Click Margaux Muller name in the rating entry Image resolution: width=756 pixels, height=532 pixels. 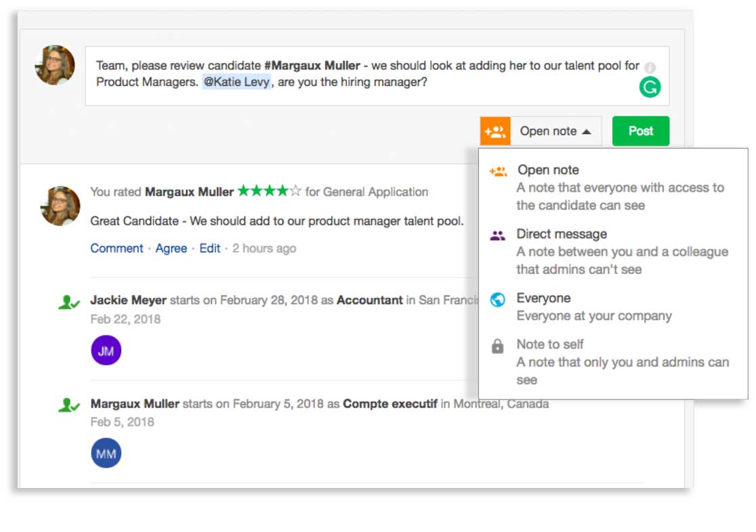point(189,192)
